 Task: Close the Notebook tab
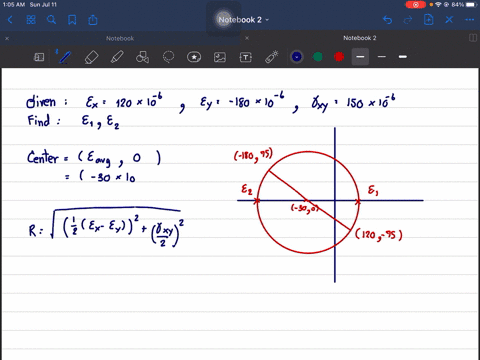[7, 38]
